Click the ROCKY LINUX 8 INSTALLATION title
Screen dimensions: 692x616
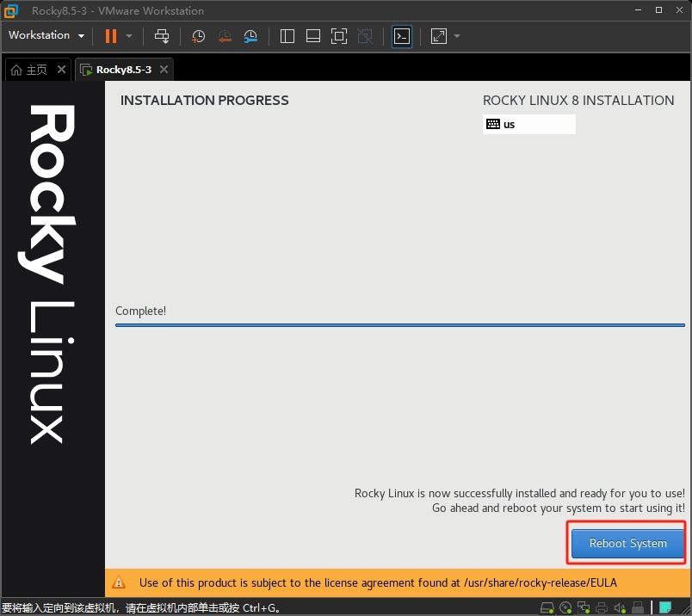pyautogui.click(x=578, y=101)
